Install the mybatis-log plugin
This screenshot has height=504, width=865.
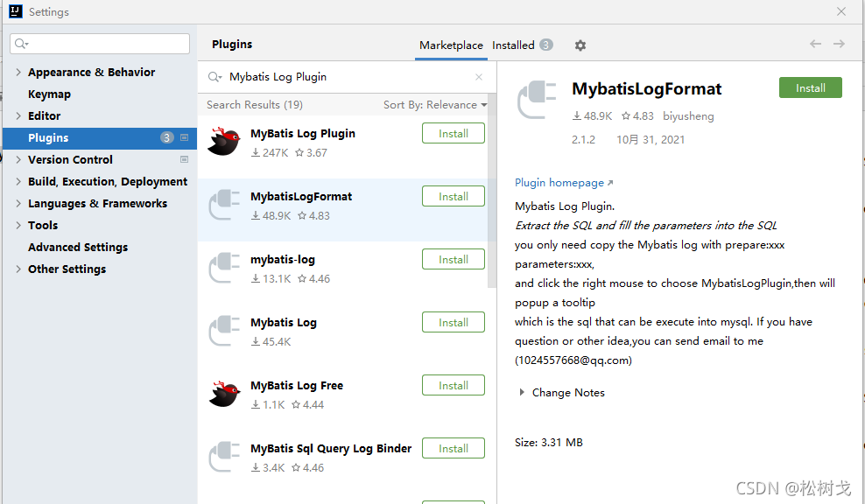point(454,259)
